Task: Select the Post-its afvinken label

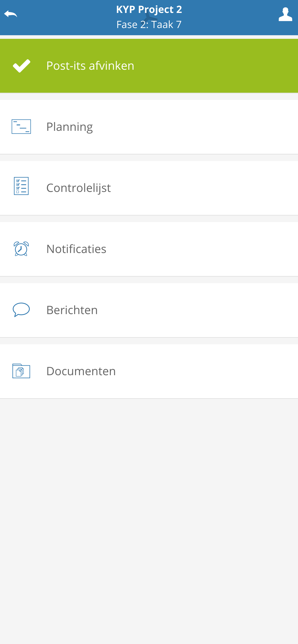Action: pyautogui.click(x=90, y=66)
